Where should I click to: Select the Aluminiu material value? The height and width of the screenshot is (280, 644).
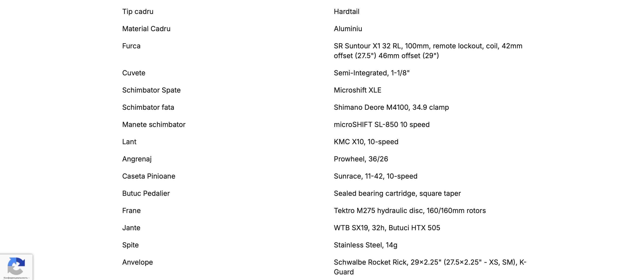click(x=348, y=29)
